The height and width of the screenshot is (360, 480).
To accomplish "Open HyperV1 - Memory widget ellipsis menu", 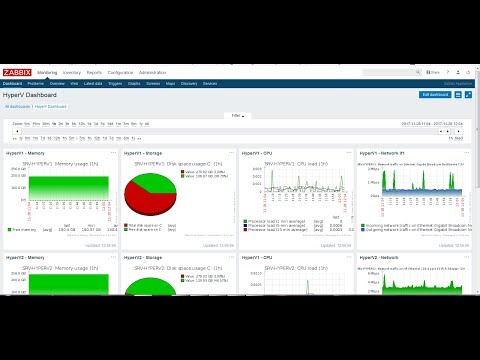I will (113, 153).
